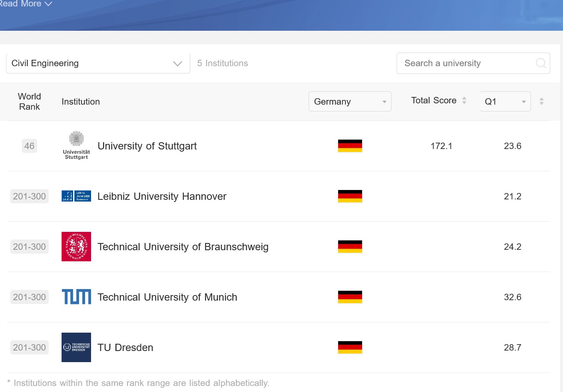
Task: Click 201-300 rank in Braunschweig row
Action: coord(29,247)
